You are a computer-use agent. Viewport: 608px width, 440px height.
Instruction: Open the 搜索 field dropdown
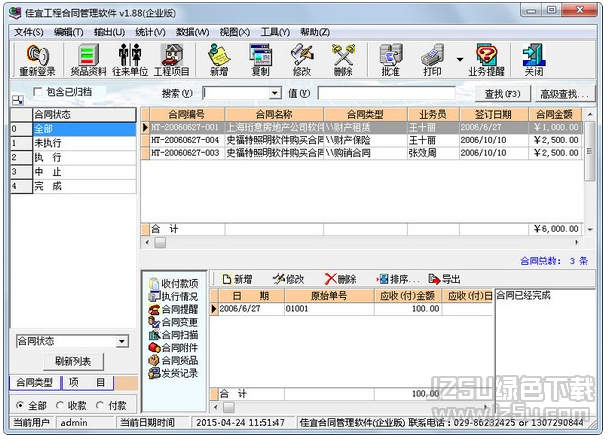(x=275, y=93)
